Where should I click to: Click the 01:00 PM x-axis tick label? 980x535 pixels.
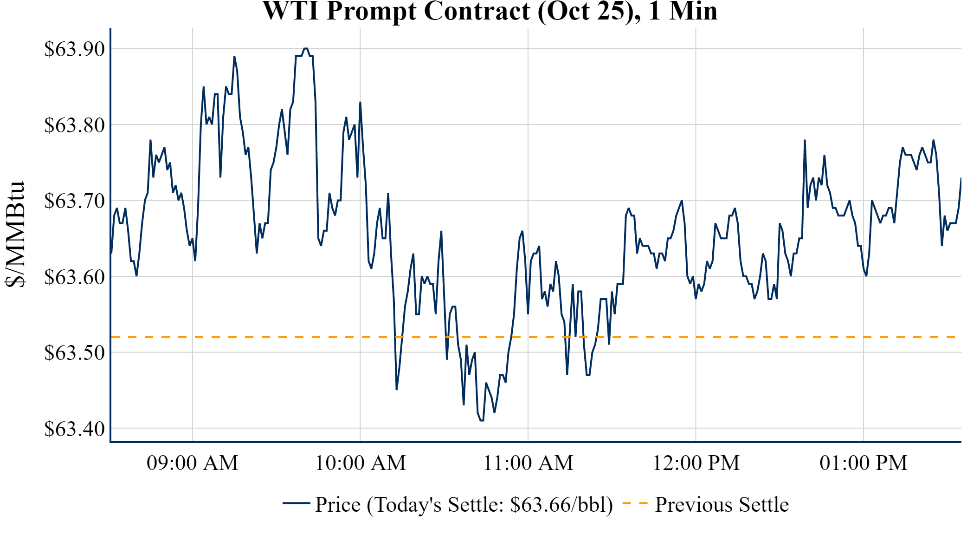pyautogui.click(x=864, y=463)
